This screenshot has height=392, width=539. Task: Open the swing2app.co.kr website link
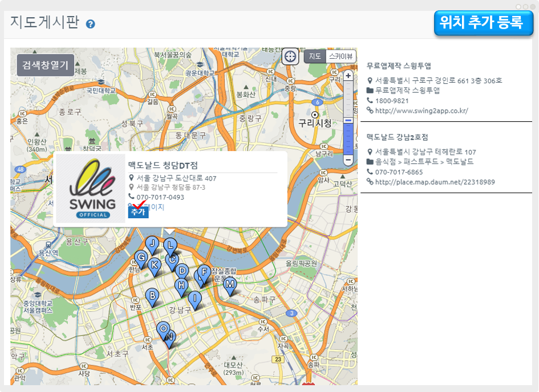(421, 111)
